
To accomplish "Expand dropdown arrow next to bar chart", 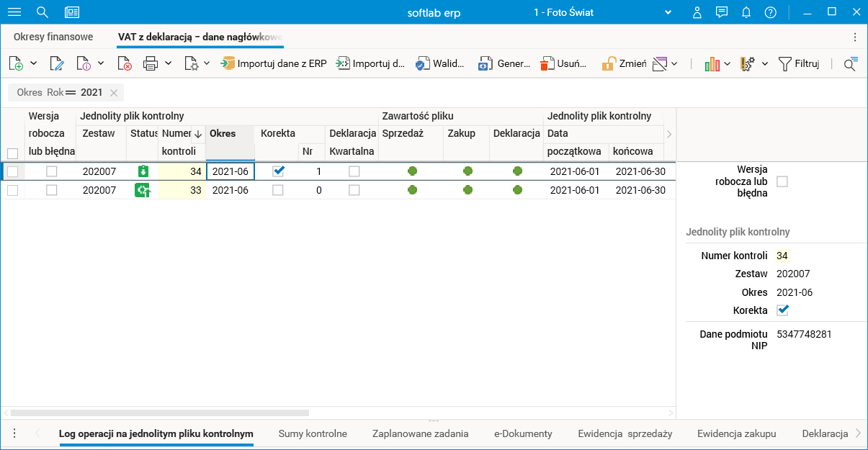I will point(728,63).
